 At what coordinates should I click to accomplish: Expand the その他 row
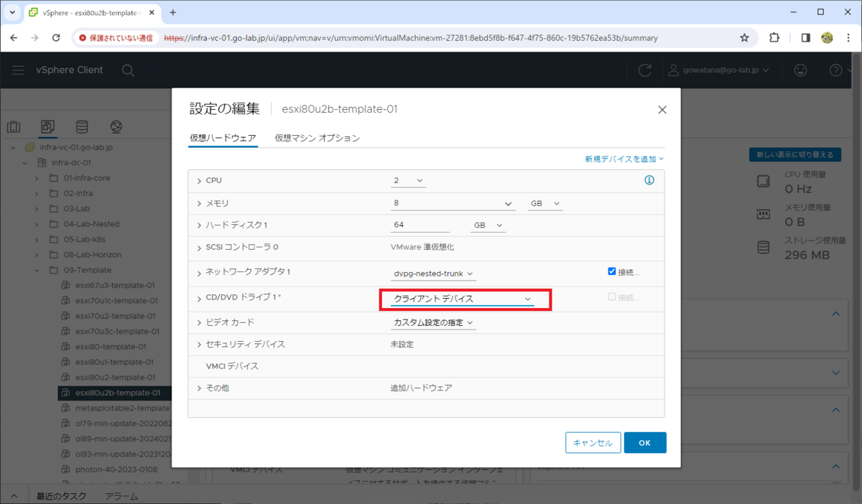[199, 388]
